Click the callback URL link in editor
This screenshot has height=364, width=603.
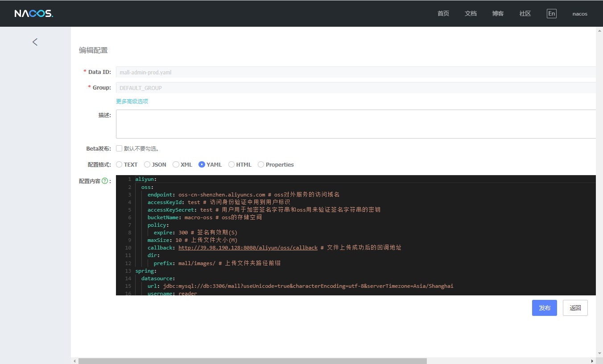(248, 247)
